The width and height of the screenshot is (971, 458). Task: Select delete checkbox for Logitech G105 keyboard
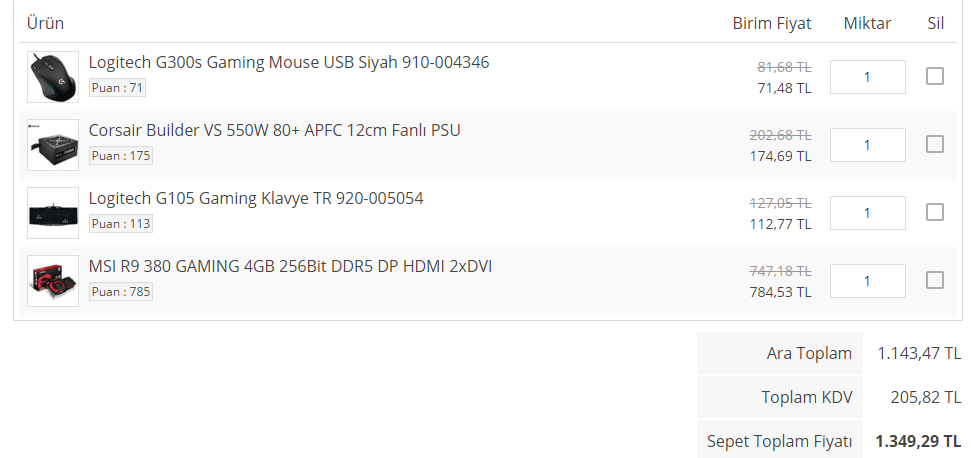[x=935, y=212]
